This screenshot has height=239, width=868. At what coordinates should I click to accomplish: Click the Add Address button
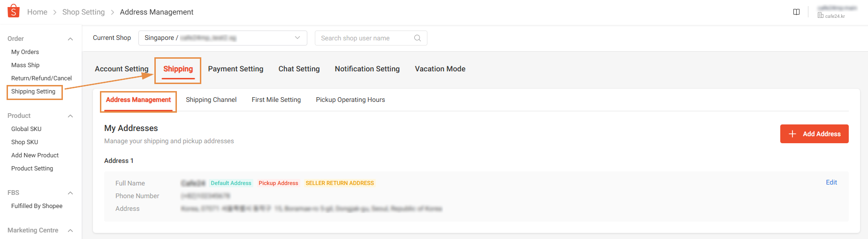pos(814,134)
